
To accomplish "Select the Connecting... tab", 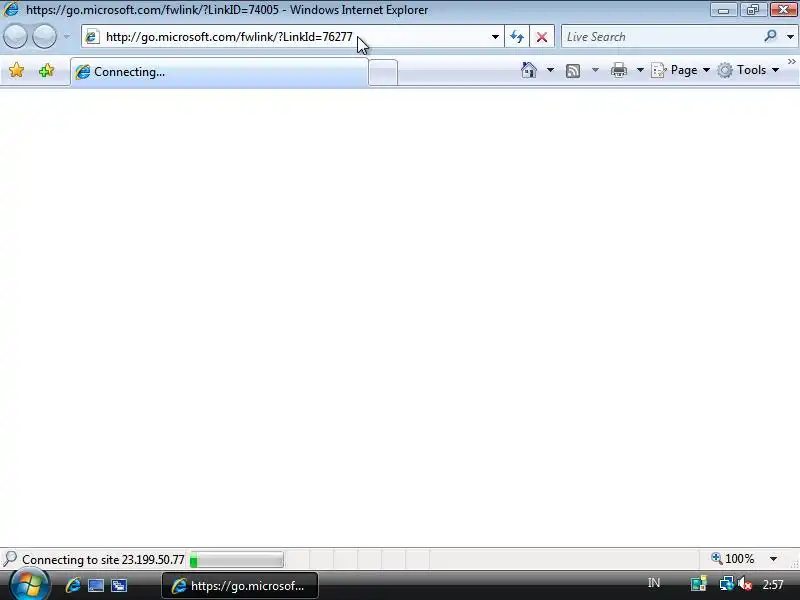I will pyautogui.click(x=219, y=72).
